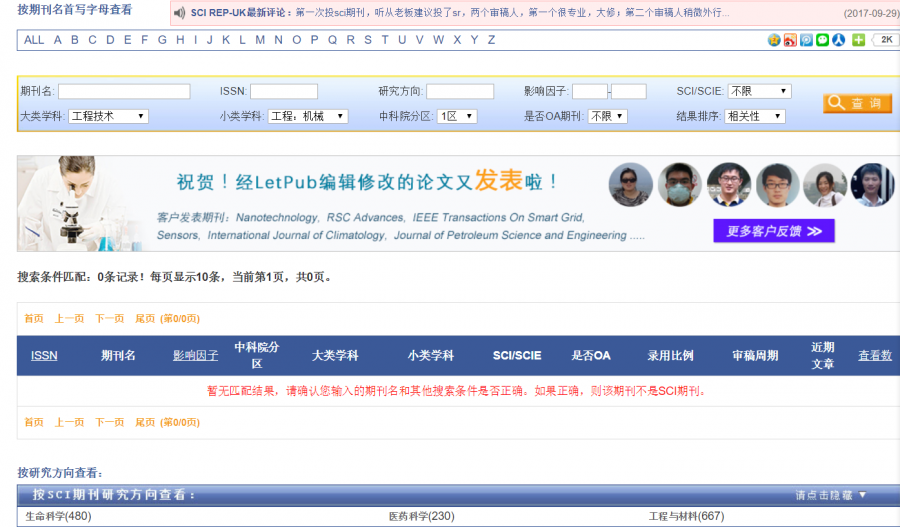Select letter E in alphabet index
The width and height of the screenshot is (900, 527).
click(127, 40)
